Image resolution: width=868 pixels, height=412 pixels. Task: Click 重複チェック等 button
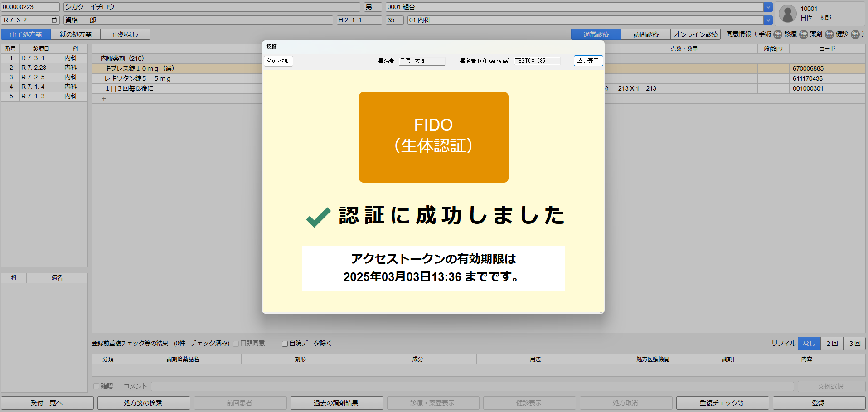pos(723,403)
